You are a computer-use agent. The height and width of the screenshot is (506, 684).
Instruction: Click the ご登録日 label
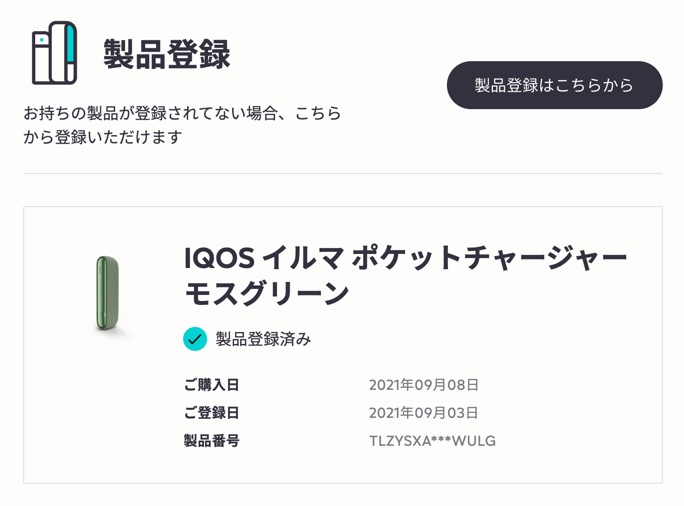click(x=211, y=413)
